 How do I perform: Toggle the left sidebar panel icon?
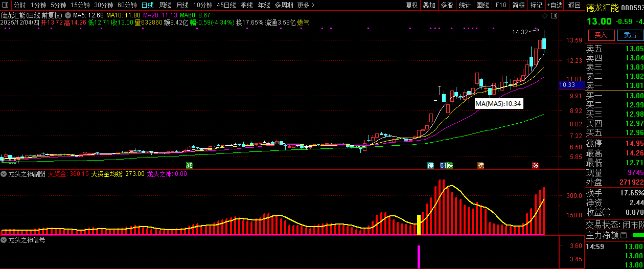click(x=6, y=5)
